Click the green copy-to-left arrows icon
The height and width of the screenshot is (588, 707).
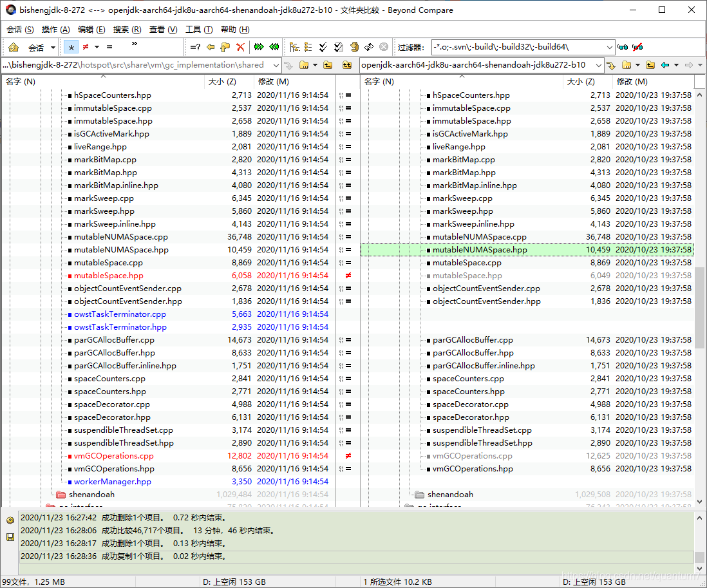(274, 46)
